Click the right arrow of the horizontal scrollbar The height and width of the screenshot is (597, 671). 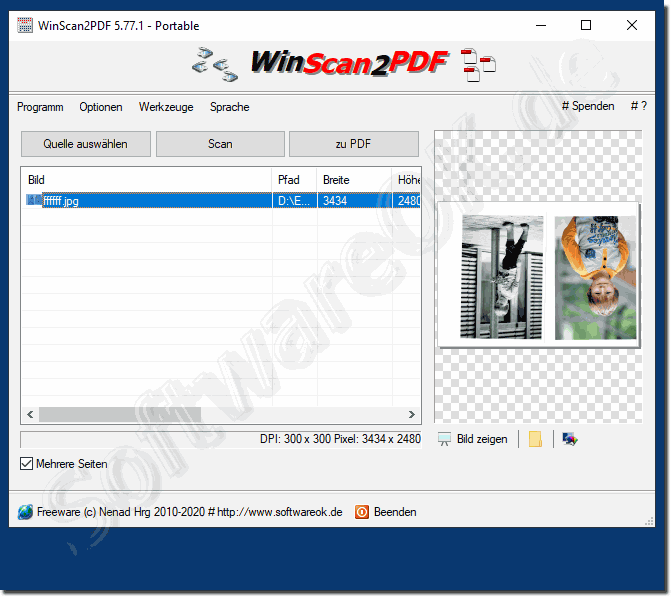click(412, 414)
